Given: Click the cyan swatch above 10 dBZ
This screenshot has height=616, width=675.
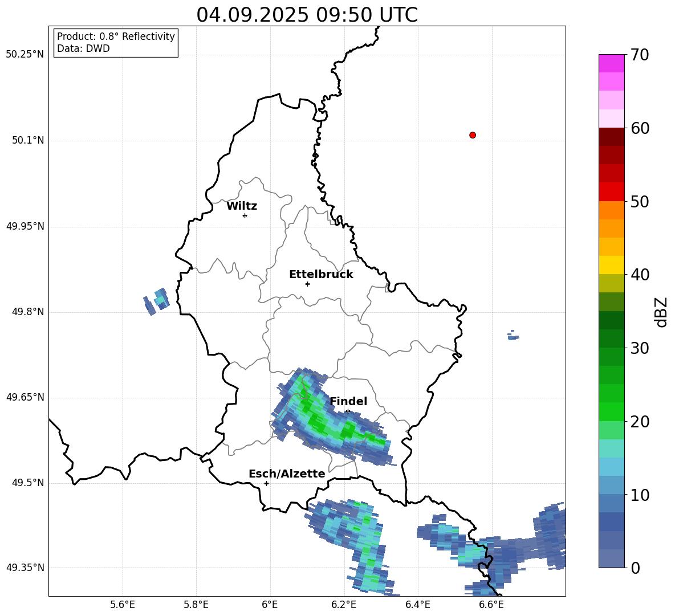Looking at the screenshot, I should pos(611,485).
